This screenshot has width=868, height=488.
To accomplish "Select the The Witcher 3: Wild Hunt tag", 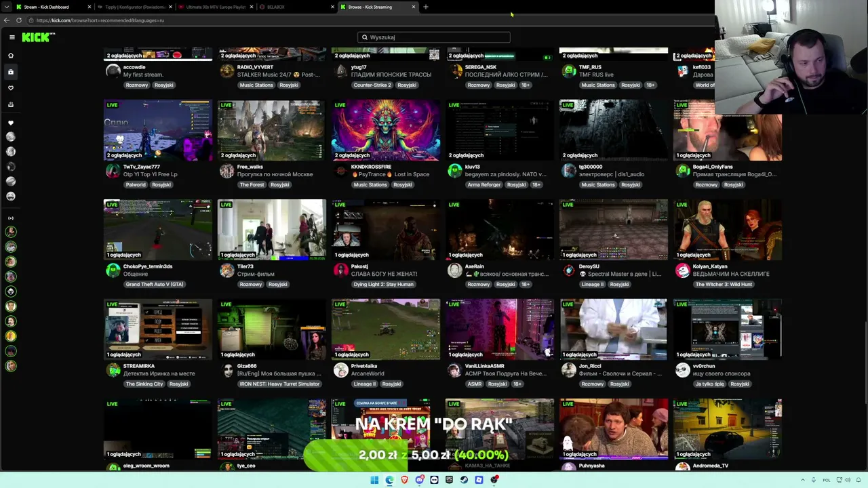I will click(x=724, y=285).
